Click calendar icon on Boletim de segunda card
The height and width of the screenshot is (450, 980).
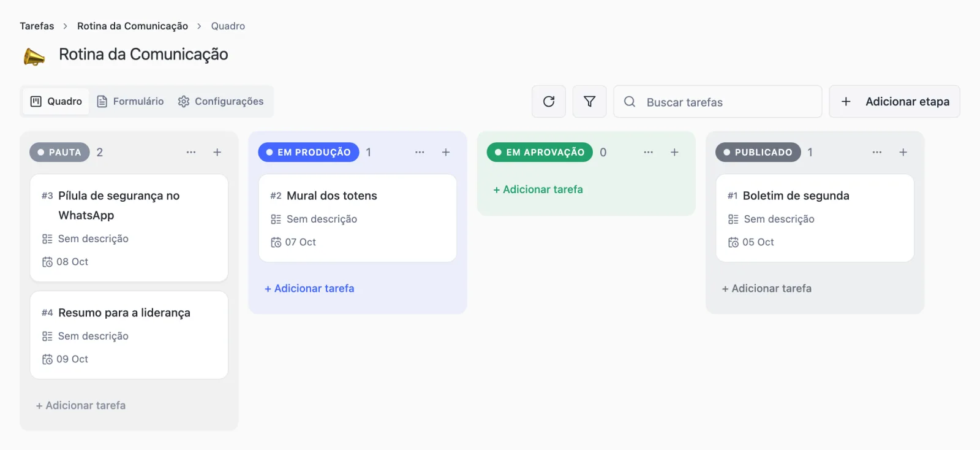pos(733,243)
